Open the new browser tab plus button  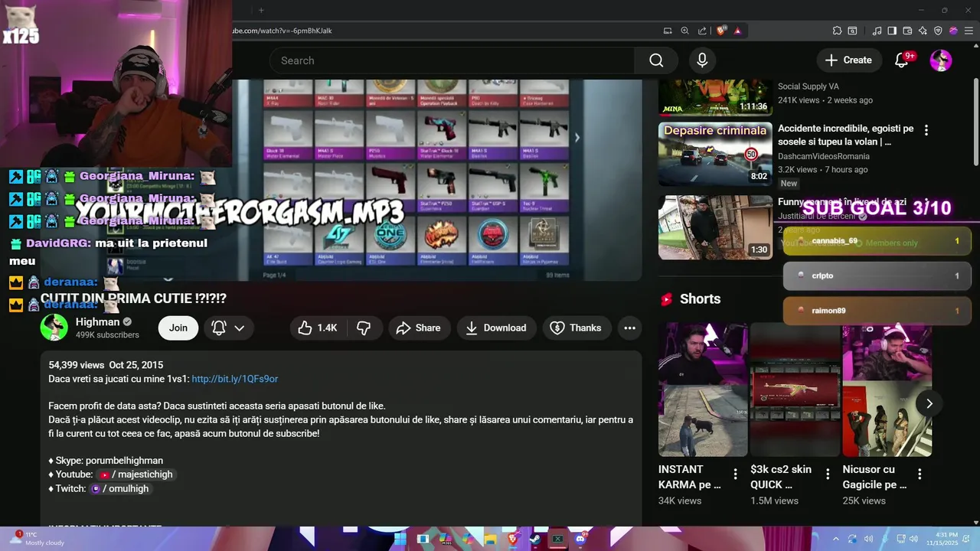261,11
